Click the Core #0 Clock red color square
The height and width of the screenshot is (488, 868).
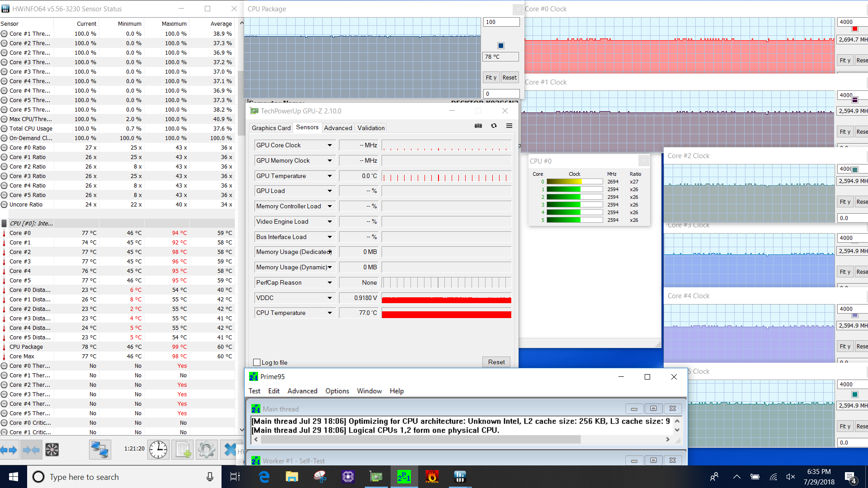click(854, 29)
